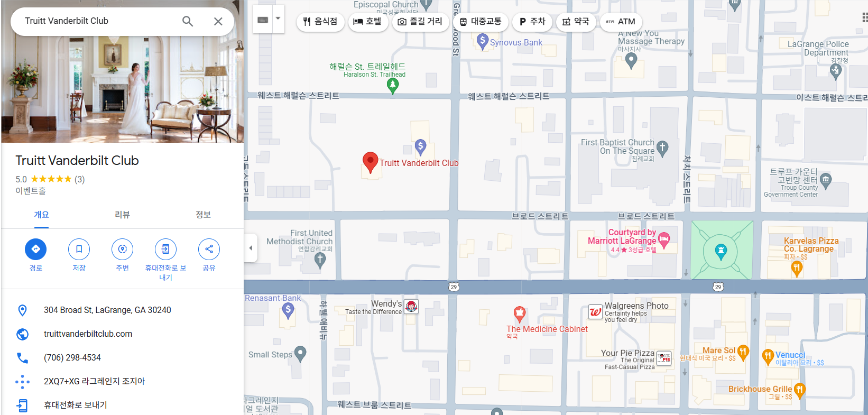Viewport: 868px width, 415px height.
Task: Open truittvanderbiltclub.com website link
Action: pos(88,334)
